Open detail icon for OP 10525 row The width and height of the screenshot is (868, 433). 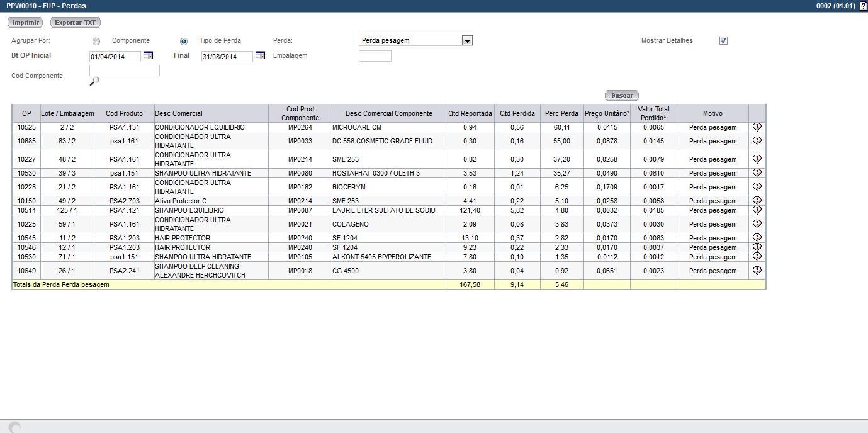pyautogui.click(x=757, y=127)
